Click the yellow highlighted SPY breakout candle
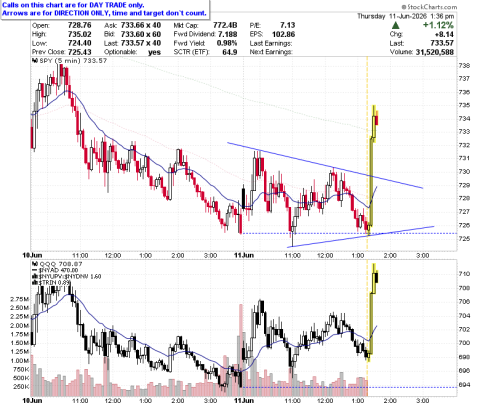Image resolution: width=480 pixels, height=406 pixels. point(371,182)
